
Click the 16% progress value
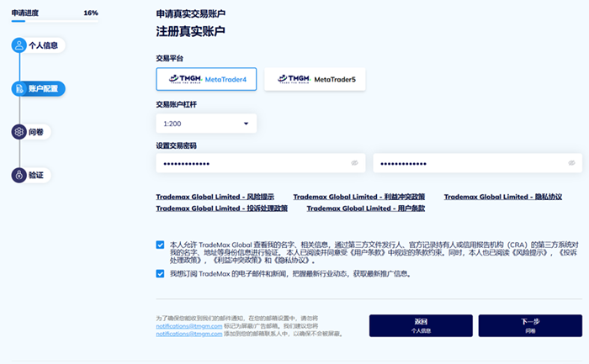tap(91, 13)
